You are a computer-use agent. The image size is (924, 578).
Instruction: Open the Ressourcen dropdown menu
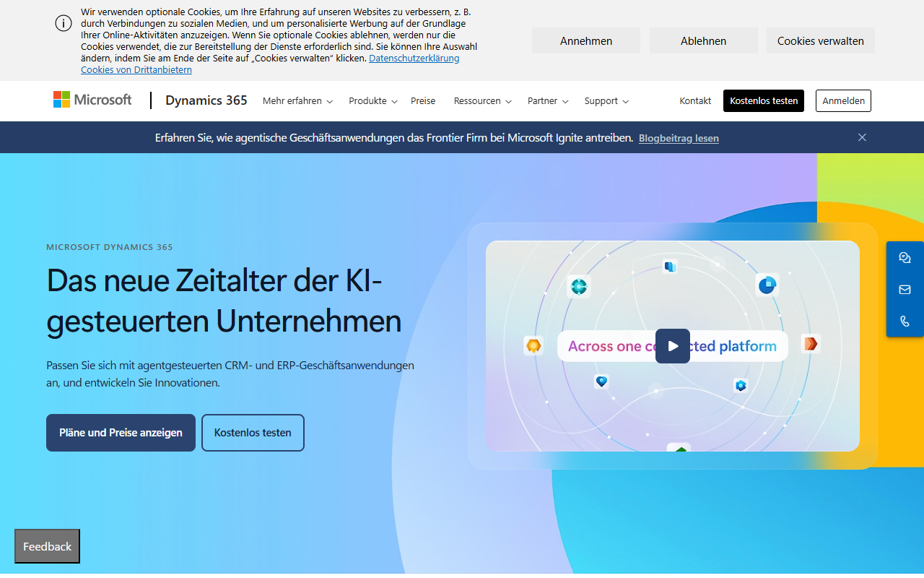pos(483,101)
